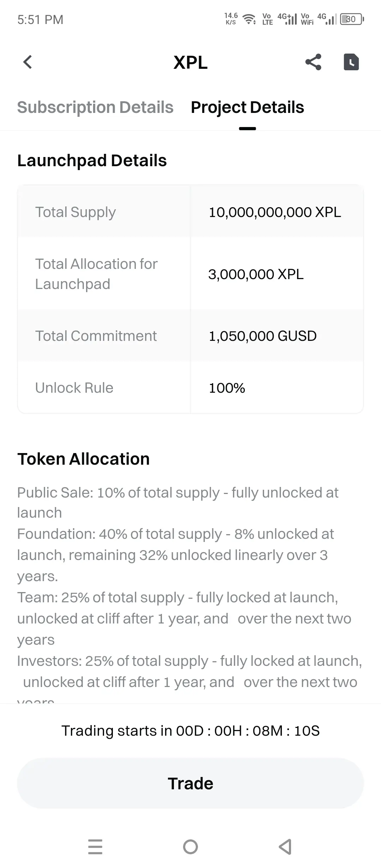Tap the Unlock Rule 100% value
The width and height of the screenshot is (381, 868).
point(227,388)
